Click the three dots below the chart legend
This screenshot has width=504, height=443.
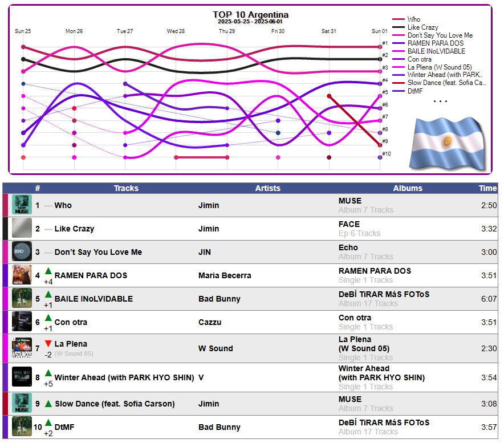[x=440, y=101]
